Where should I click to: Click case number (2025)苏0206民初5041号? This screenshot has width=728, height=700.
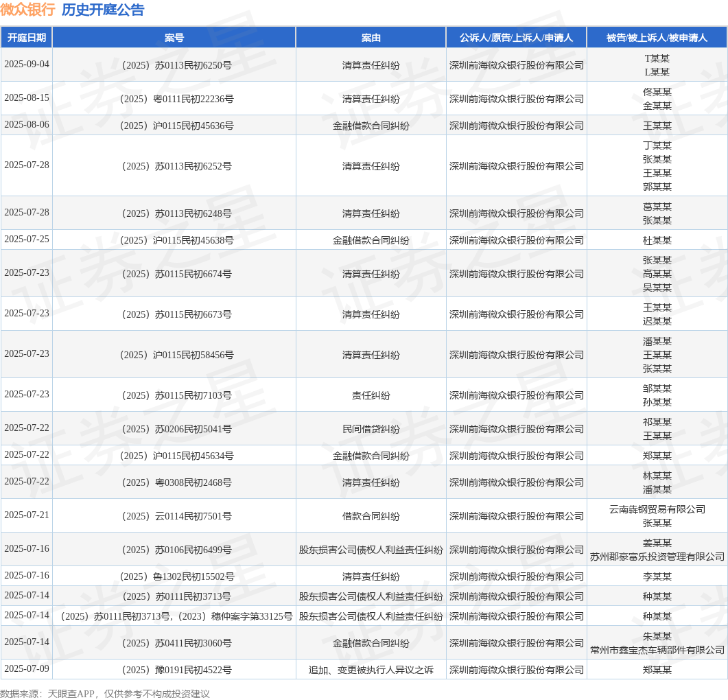pos(176,429)
